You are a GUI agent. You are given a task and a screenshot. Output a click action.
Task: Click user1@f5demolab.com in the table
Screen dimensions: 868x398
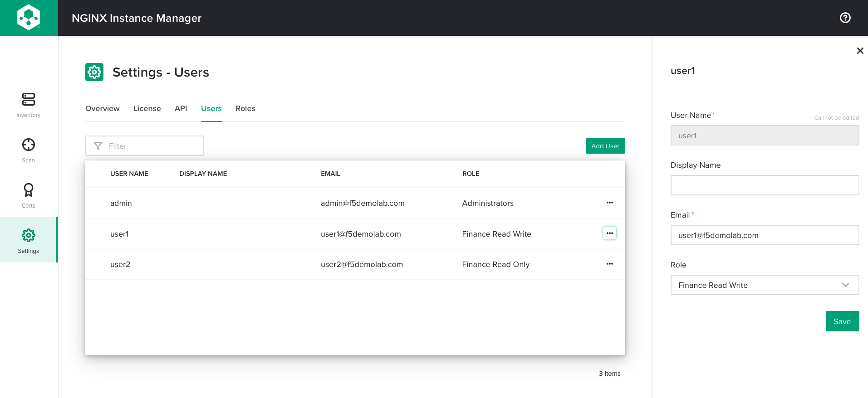pos(361,234)
